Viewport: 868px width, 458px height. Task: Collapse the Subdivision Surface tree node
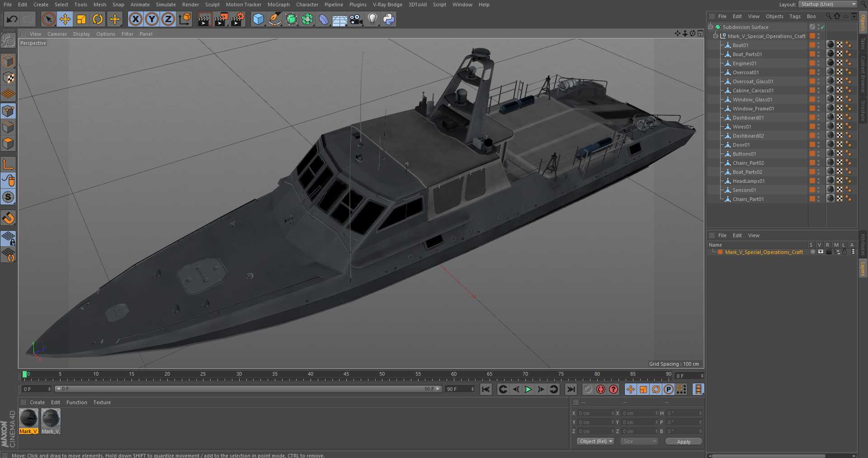pyautogui.click(x=711, y=27)
